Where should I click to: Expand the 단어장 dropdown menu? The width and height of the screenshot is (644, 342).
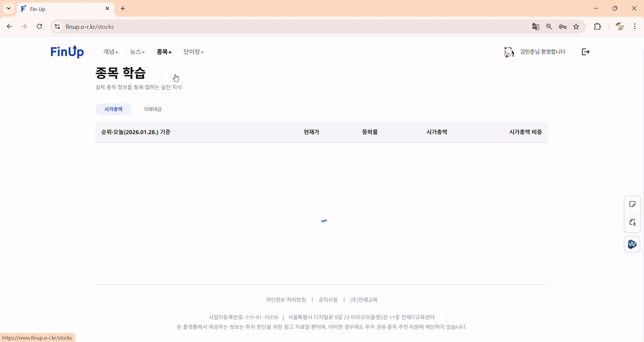coord(193,51)
